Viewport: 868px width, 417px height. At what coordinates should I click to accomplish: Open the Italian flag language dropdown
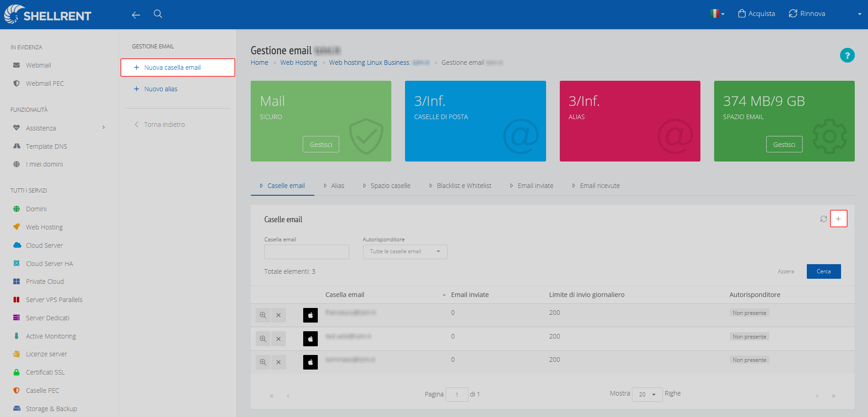point(717,14)
